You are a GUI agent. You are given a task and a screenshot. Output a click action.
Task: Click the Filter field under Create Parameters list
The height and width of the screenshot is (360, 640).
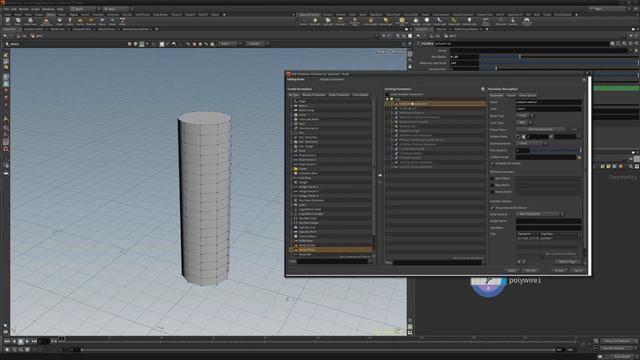point(332,261)
